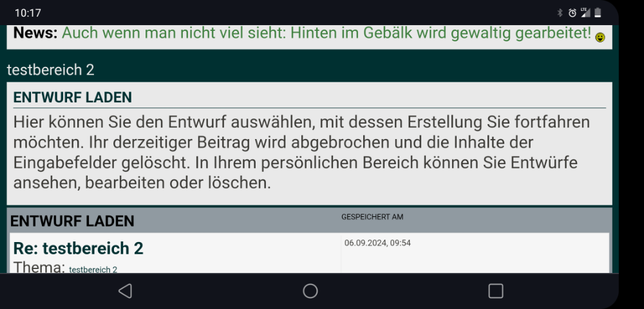
Task: Open the small 'testbereich 2' Thema link
Action: [x=93, y=270]
